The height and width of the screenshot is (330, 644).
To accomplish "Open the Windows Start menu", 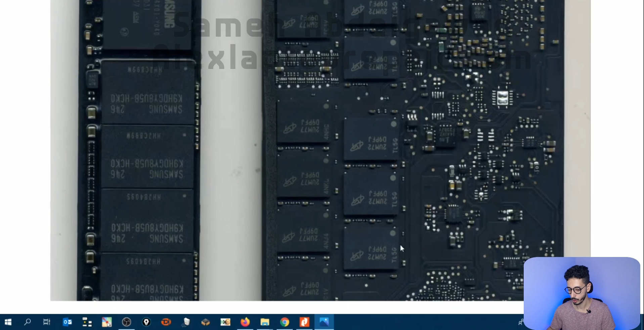I will (8, 322).
